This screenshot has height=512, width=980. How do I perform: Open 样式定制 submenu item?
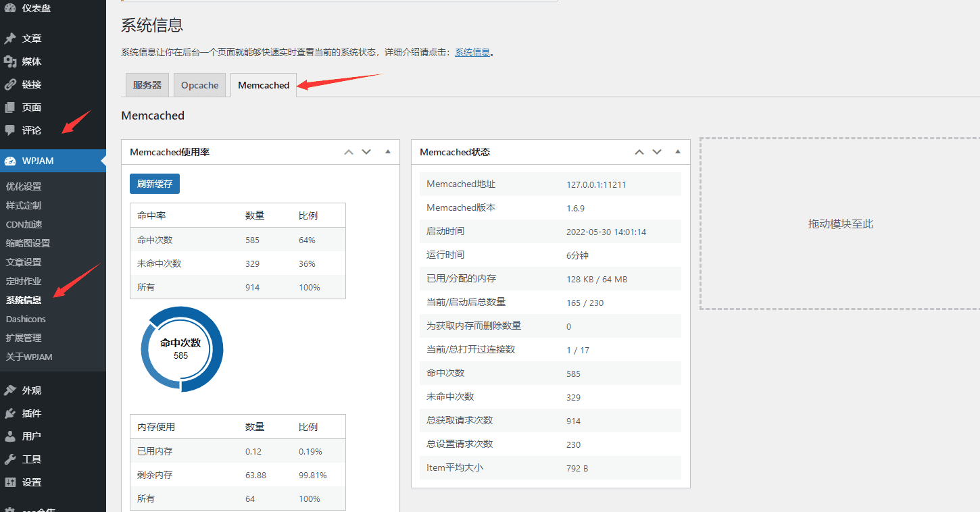tap(24, 205)
